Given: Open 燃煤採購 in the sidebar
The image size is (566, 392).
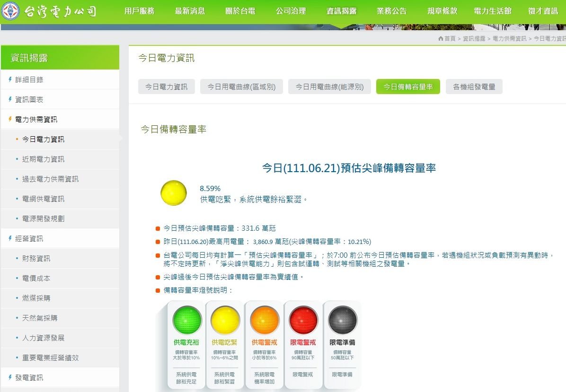Looking at the screenshot, I should pos(60,298).
